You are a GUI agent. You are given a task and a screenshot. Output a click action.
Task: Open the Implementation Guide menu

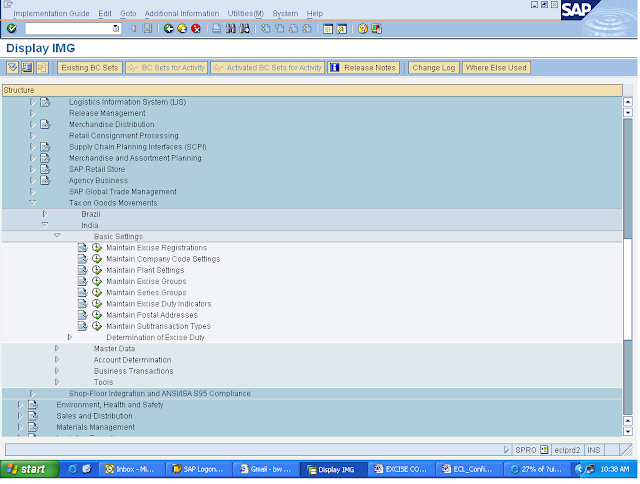[51, 13]
